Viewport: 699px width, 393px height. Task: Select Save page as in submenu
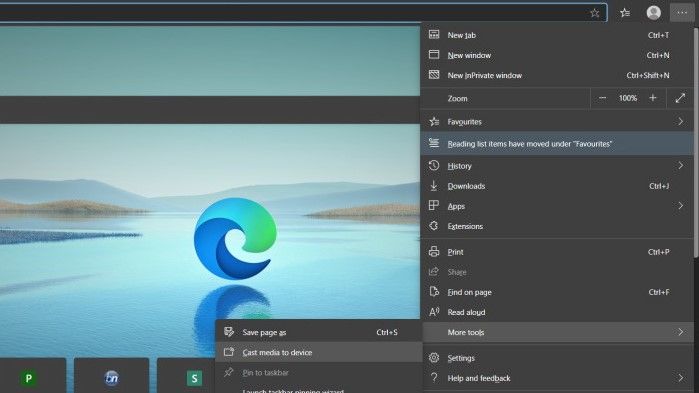(318, 332)
